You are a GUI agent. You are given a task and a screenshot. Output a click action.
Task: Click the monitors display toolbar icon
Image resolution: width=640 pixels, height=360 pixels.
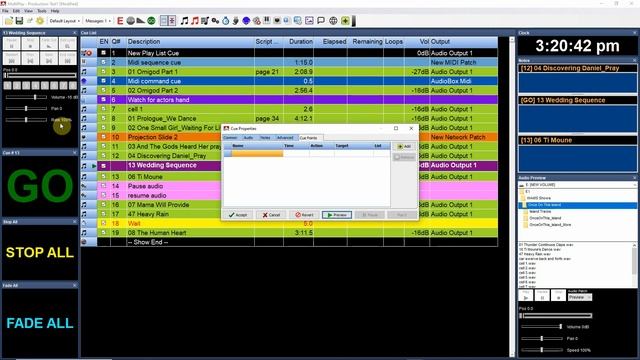click(298, 20)
